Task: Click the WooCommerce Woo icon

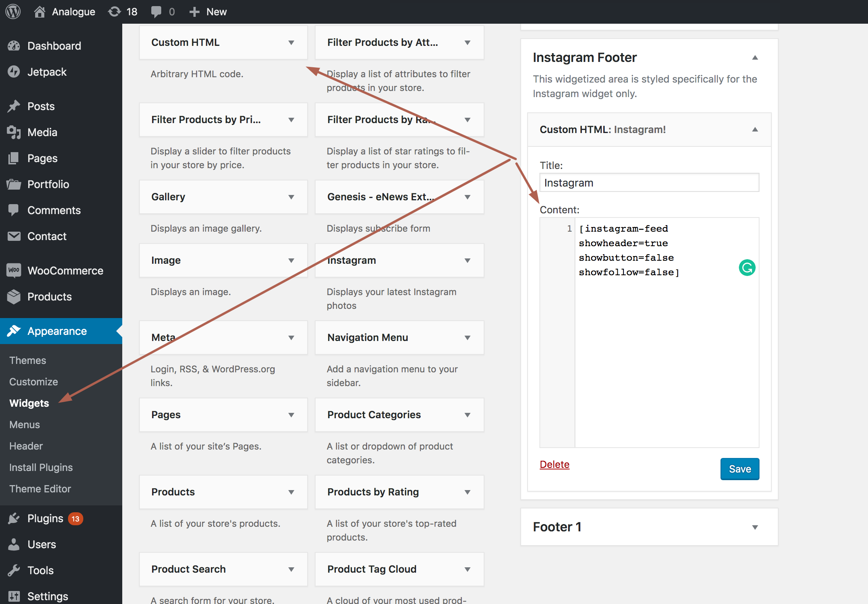Action: (x=14, y=270)
